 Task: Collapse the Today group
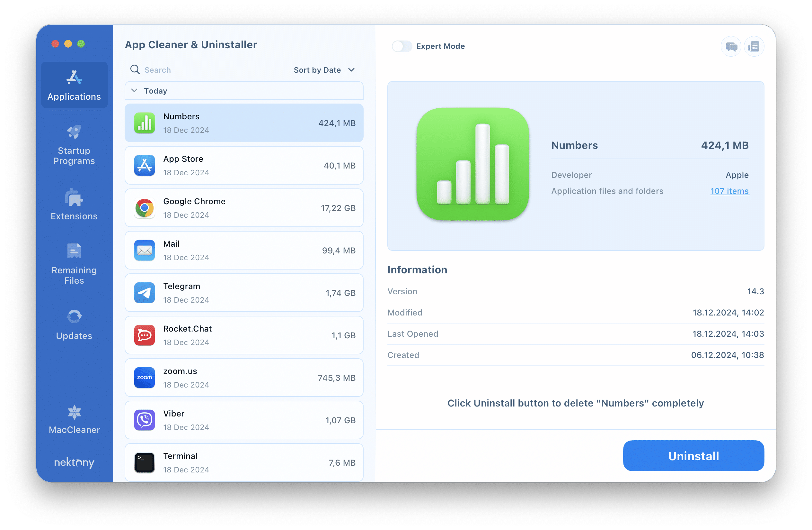point(134,90)
